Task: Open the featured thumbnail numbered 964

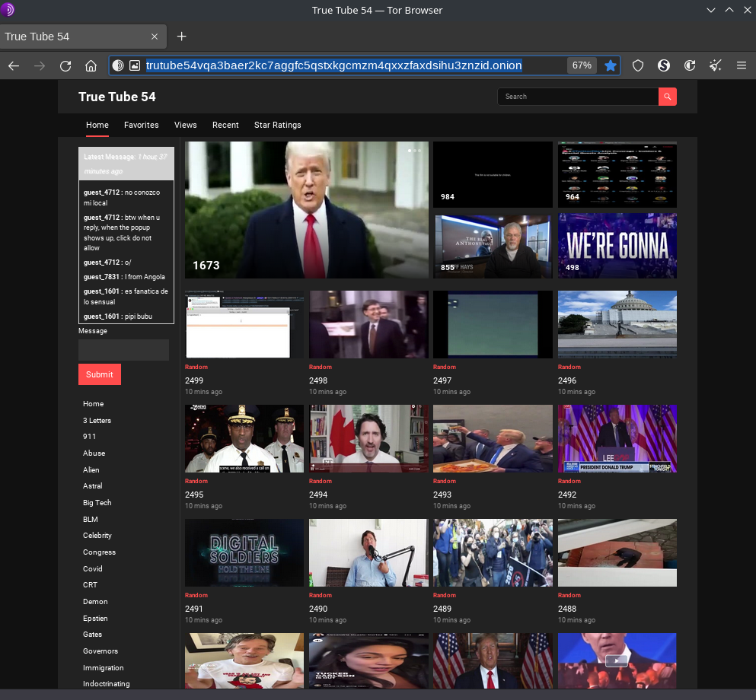Action: tap(617, 174)
